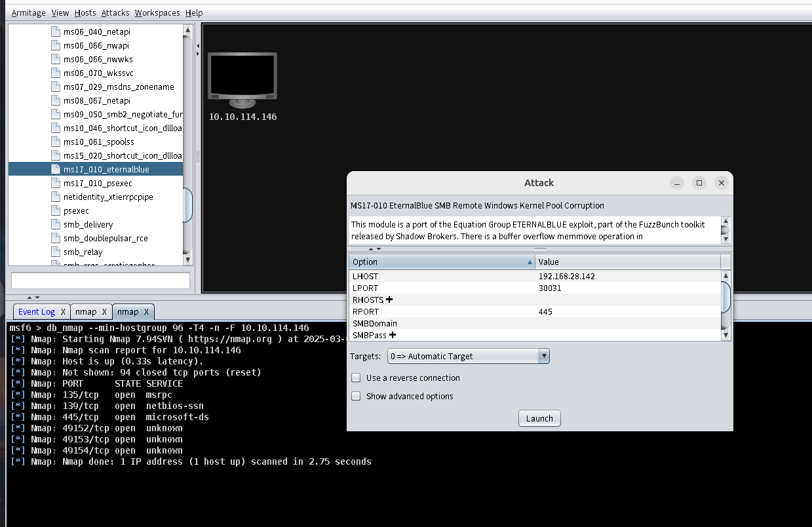Select the ms08_067_netapi module icon

(56, 101)
